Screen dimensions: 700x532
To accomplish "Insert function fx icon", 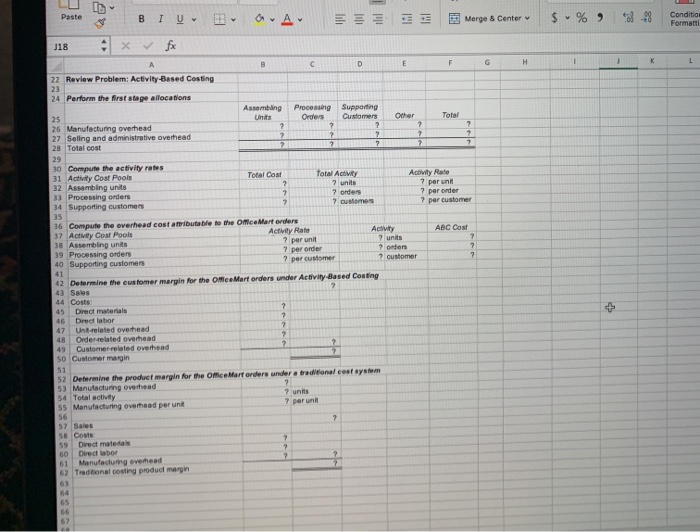I will point(171,45).
